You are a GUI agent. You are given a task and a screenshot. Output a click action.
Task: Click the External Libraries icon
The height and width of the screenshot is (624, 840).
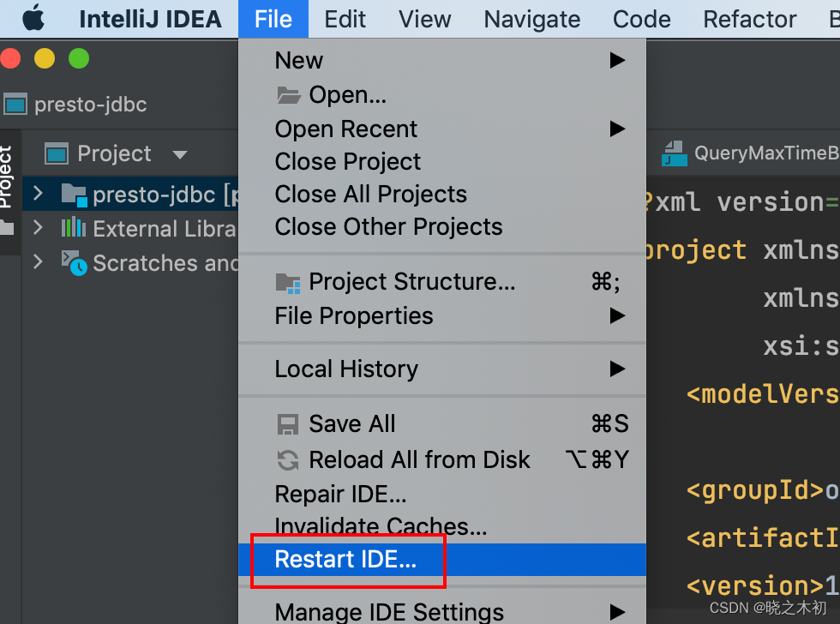(74, 229)
